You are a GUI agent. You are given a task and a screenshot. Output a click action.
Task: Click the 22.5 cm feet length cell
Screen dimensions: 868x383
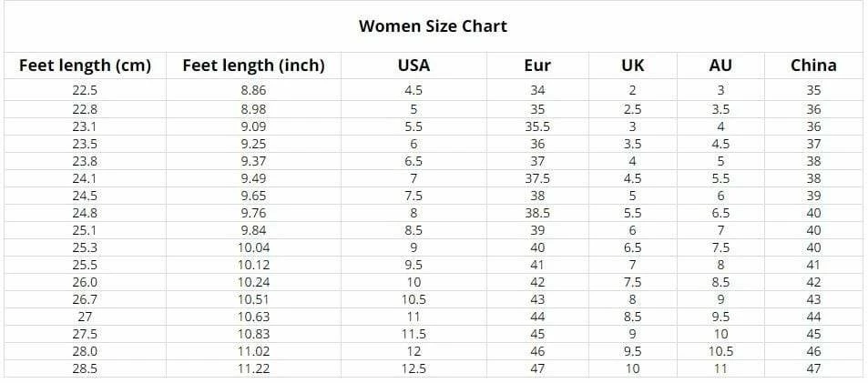click(85, 90)
